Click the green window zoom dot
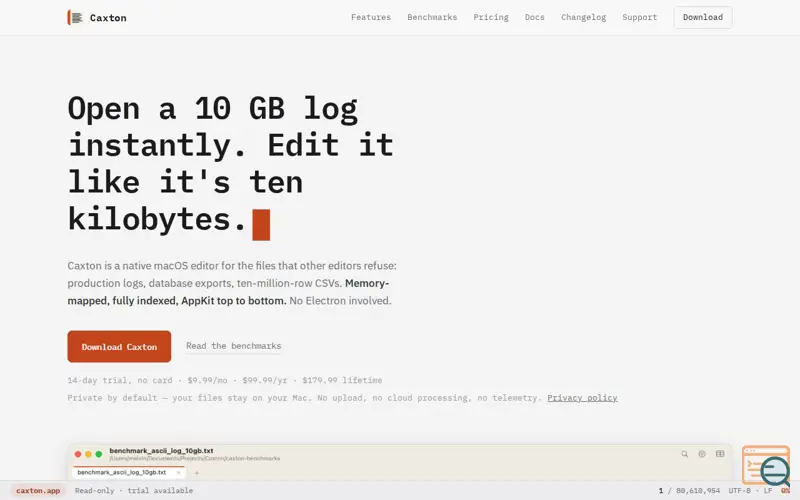The image size is (800, 500). pos(98,454)
